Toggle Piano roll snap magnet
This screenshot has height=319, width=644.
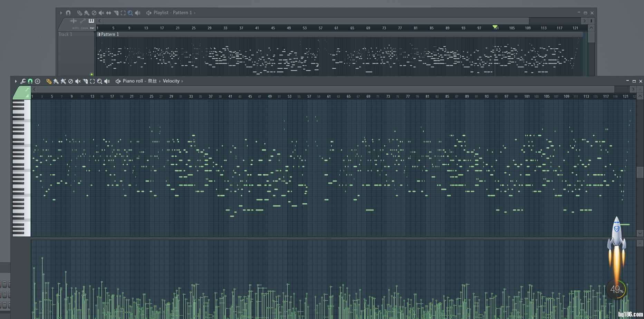(30, 81)
